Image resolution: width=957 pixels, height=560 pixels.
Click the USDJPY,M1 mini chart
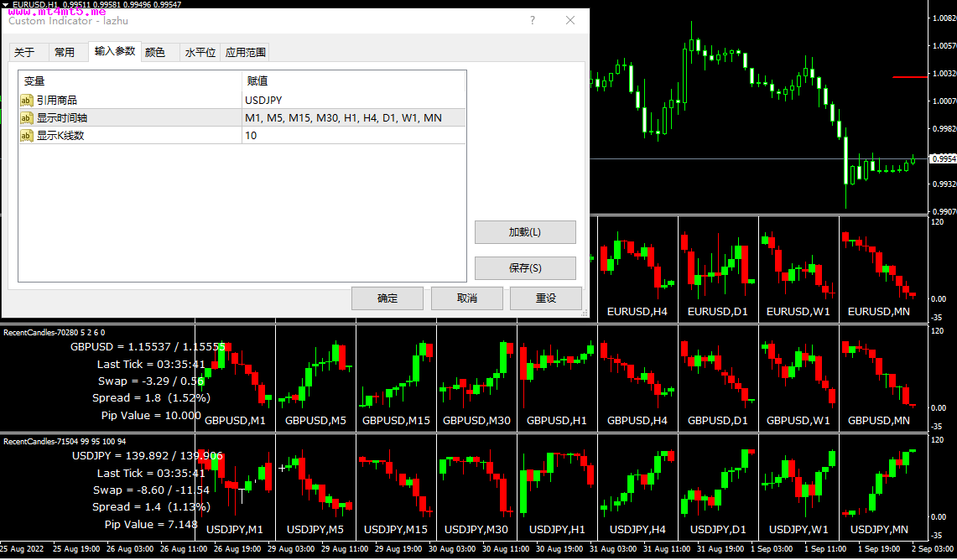pyautogui.click(x=235, y=487)
